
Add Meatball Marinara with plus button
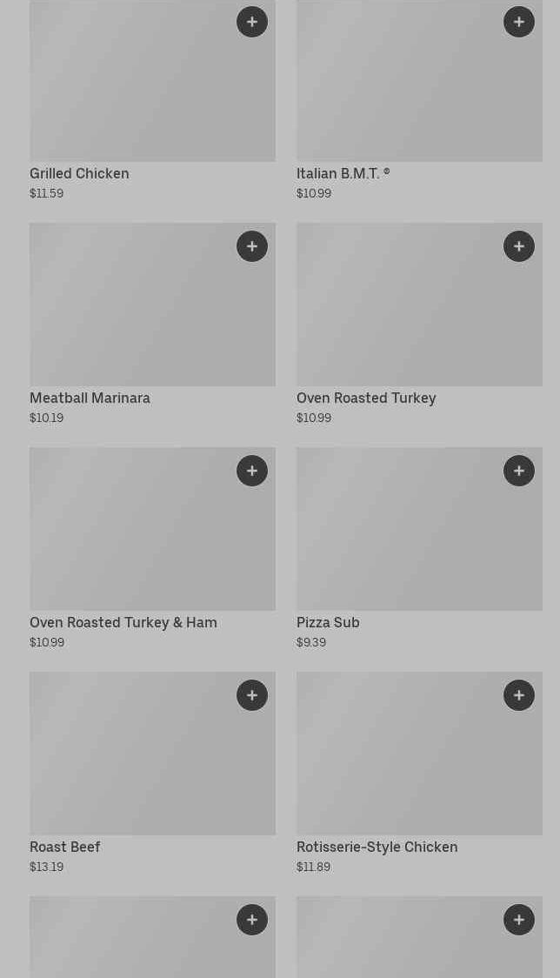(x=252, y=246)
